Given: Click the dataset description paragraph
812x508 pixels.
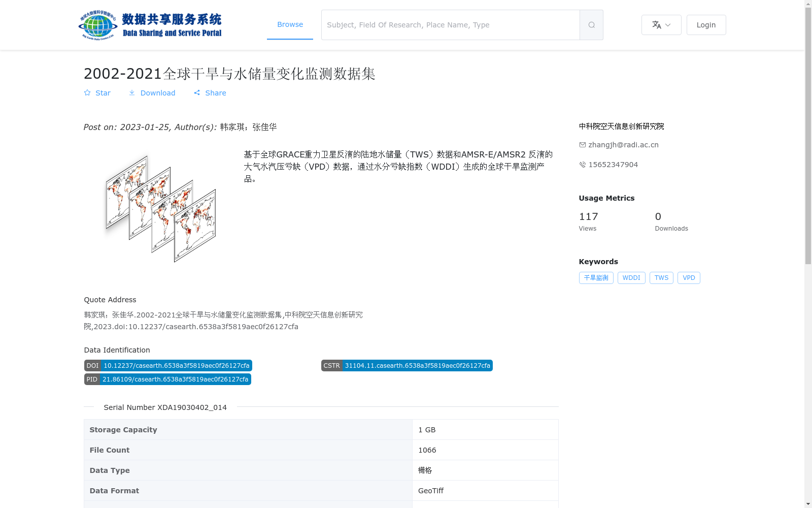Looking at the screenshot, I should [398, 167].
